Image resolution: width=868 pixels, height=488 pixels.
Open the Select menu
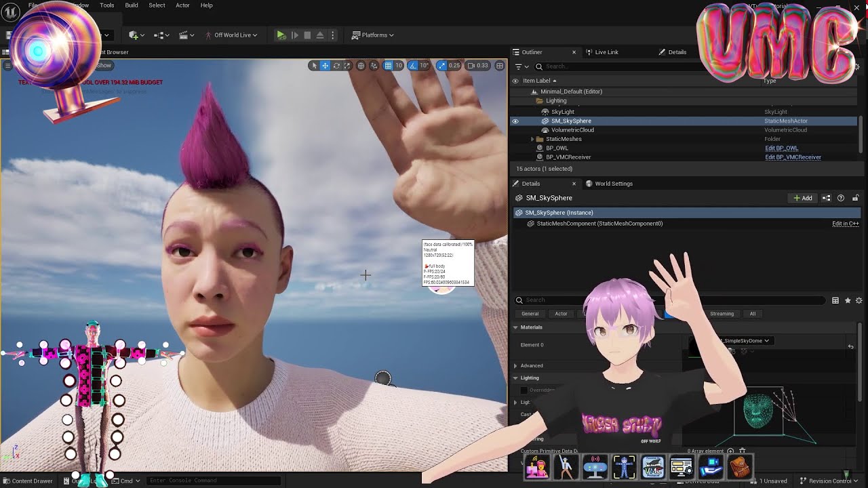pos(157,5)
